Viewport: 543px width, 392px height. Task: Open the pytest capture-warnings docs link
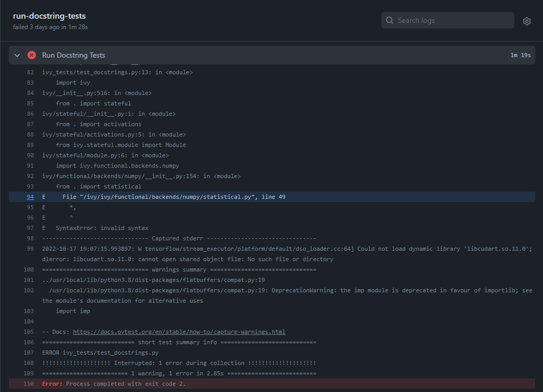point(179,332)
